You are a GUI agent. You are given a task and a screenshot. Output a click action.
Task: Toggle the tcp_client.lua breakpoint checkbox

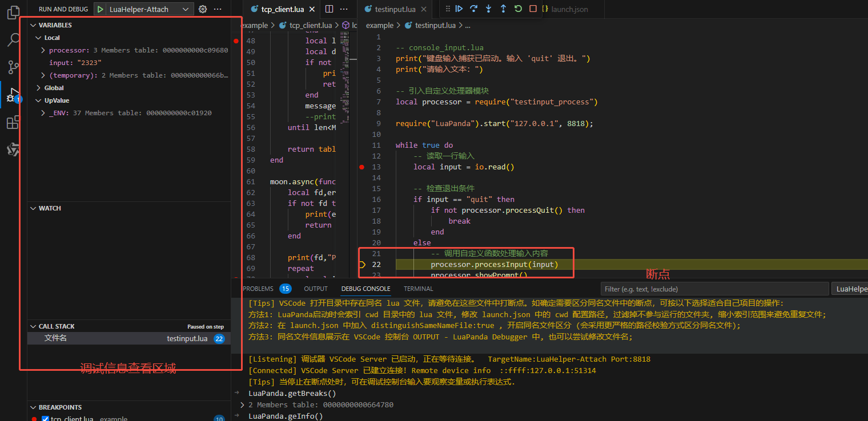(45, 419)
